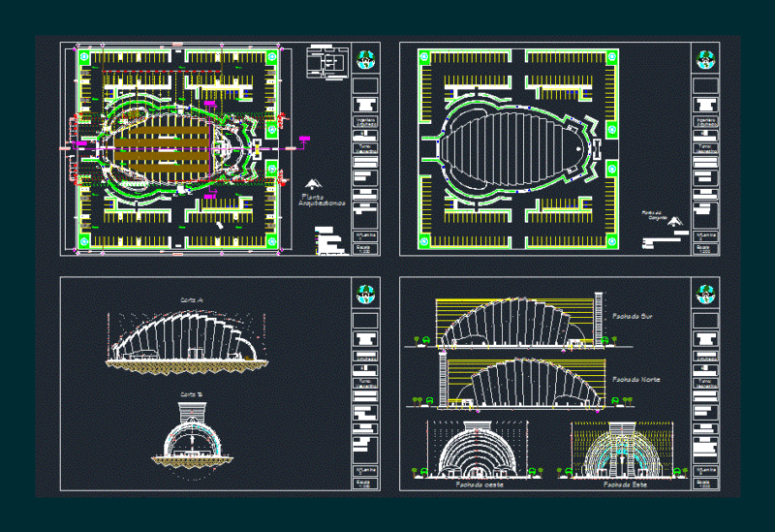This screenshot has width=775, height=532.
Task: Click the Escala cell on the site plan sheet
Action: pyautogui.click(x=705, y=249)
